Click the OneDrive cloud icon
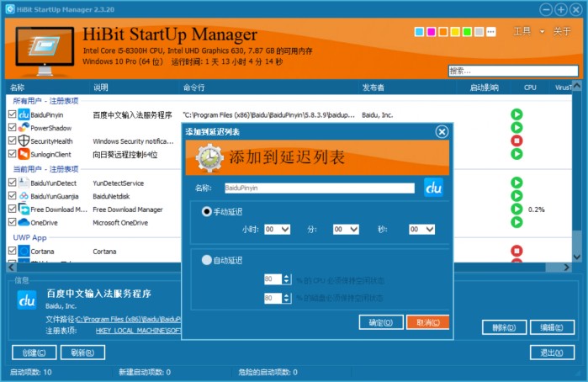This screenshot has height=382, width=588. pyautogui.click(x=24, y=222)
